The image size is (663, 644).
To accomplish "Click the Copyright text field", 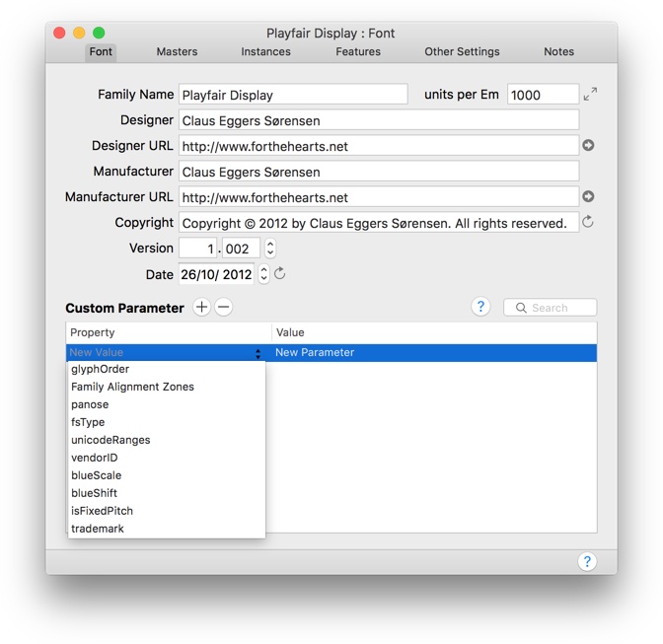I will (x=379, y=223).
